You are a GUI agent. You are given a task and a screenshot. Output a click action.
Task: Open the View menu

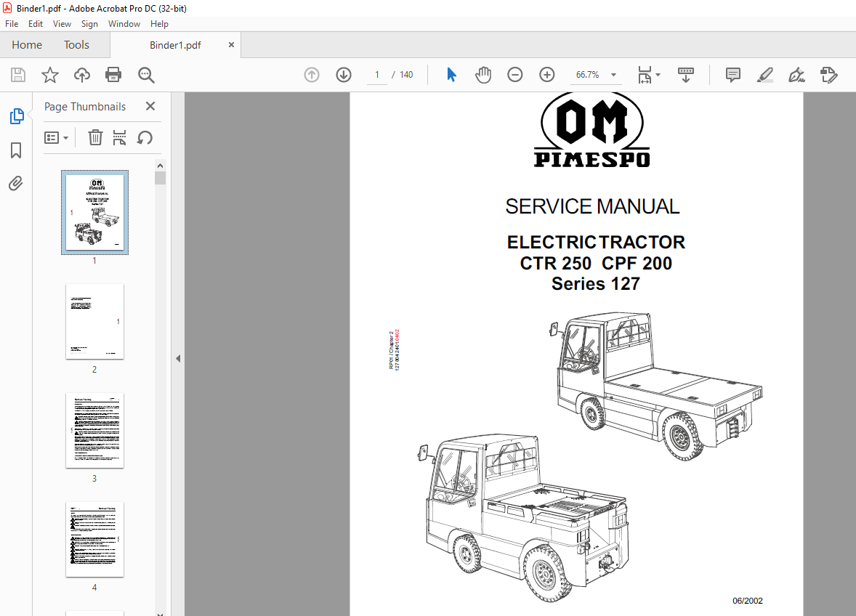62,24
